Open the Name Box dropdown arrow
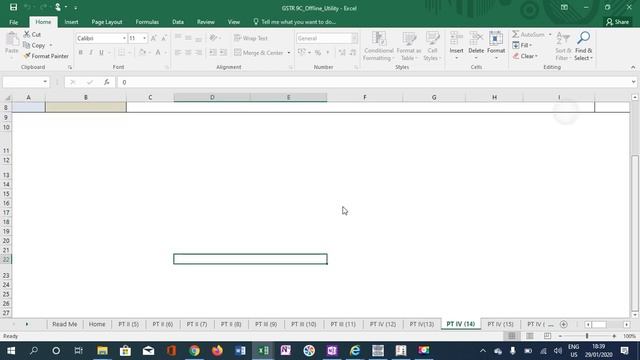 coord(45,82)
